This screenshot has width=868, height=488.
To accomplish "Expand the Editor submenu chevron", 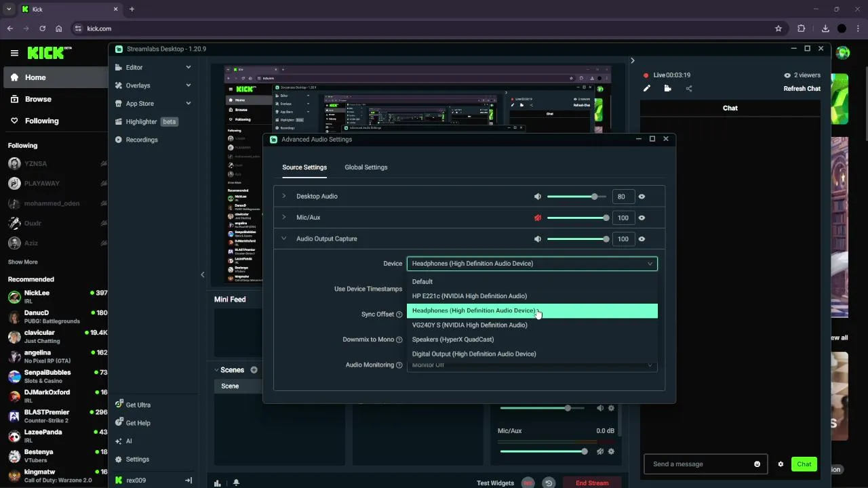I will [189, 67].
